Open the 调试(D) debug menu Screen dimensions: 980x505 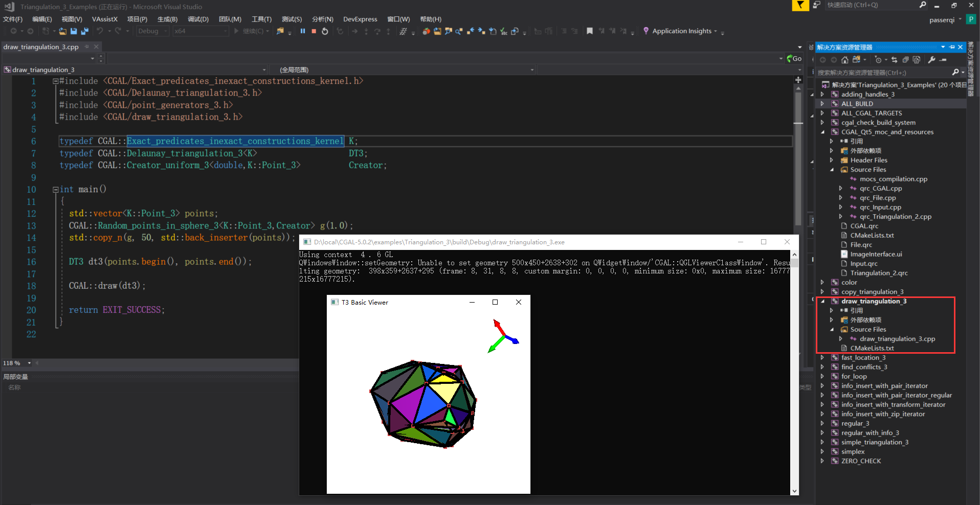(x=198, y=19)
